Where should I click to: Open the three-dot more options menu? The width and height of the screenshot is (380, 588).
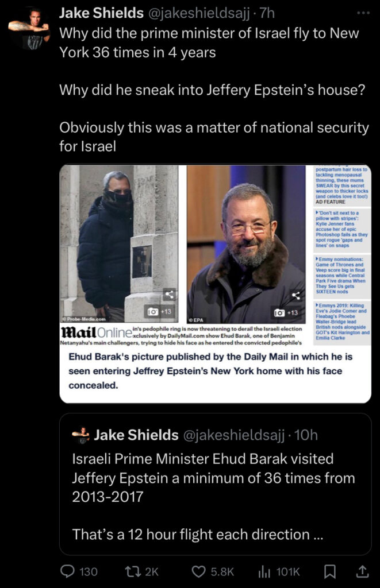point(363,13)
